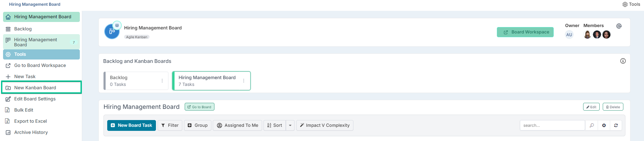Open Backlog card three-dot menu

pos(162,81)
